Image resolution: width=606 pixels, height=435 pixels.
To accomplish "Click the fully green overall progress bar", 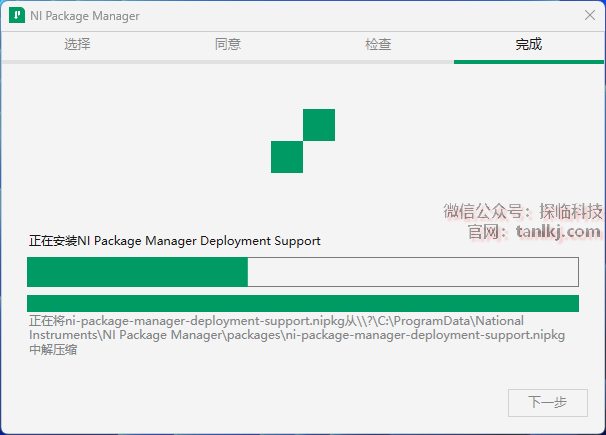I will click(303, 303).
